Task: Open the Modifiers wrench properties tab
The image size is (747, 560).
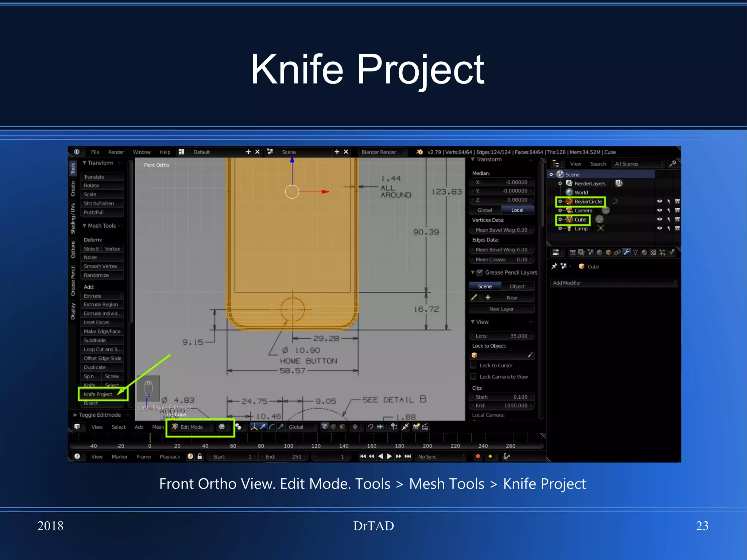Action: tap(627, 252)
